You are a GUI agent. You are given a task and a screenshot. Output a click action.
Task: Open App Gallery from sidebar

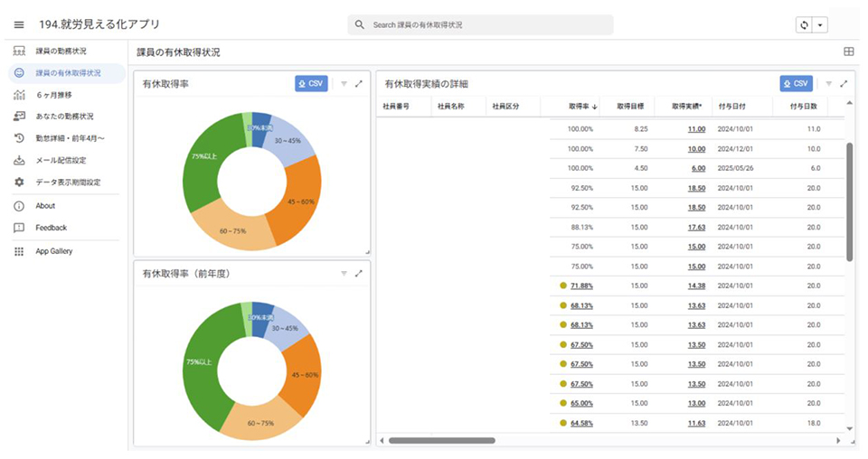click(54, 251)
